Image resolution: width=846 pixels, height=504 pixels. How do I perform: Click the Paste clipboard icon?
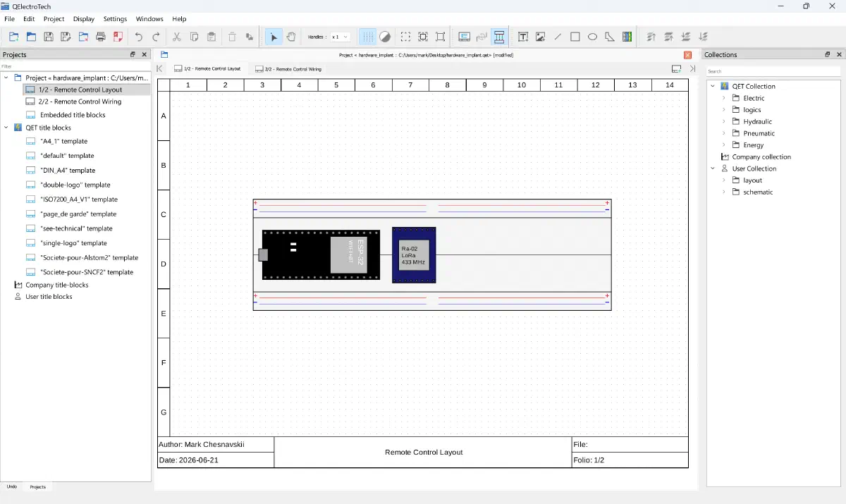point(211,37)
